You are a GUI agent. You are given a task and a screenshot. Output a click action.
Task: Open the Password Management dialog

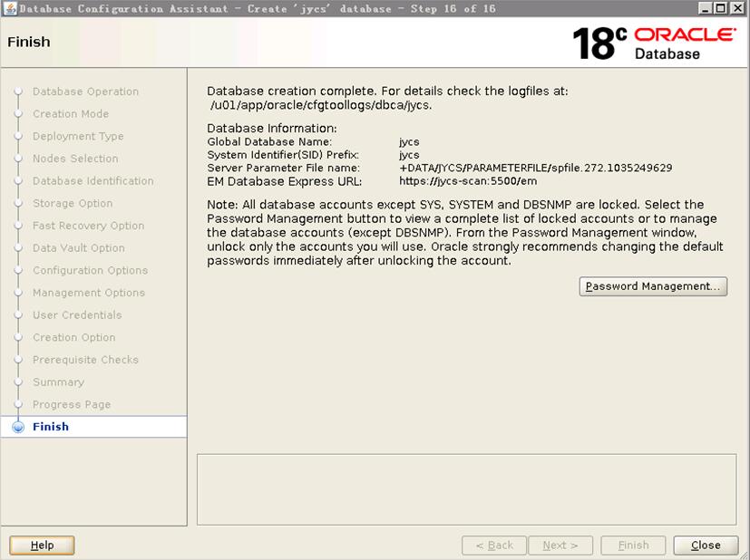coord(653,286)
